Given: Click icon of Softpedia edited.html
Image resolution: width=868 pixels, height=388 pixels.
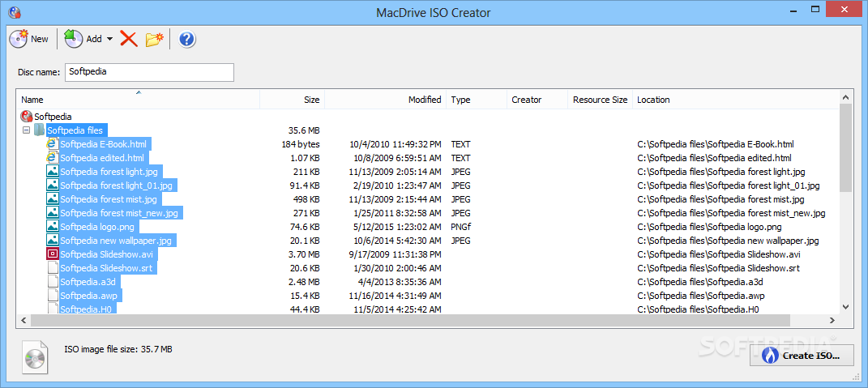Looking at the screenshot, I should point(53,158).
